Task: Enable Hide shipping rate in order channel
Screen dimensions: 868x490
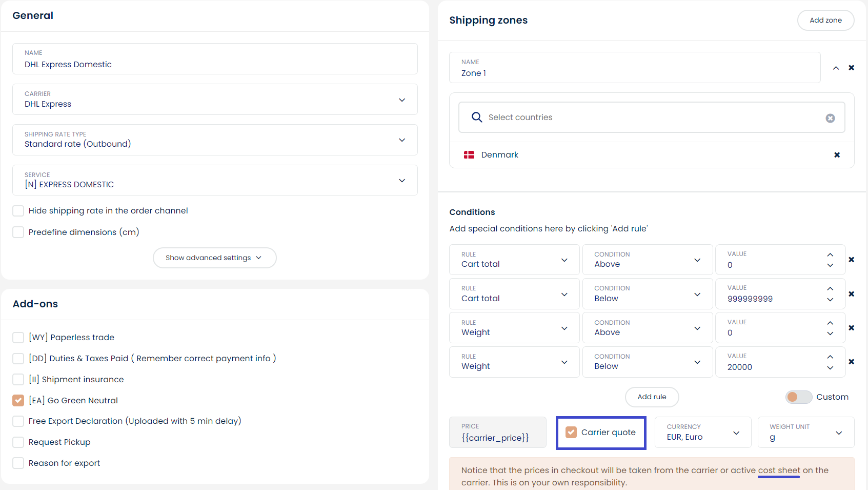Action: (18, 211)
